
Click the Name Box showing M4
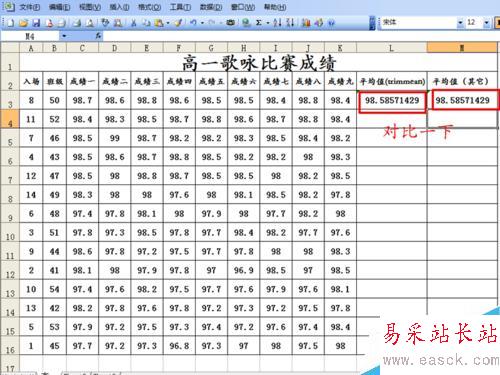coord(30,36)
